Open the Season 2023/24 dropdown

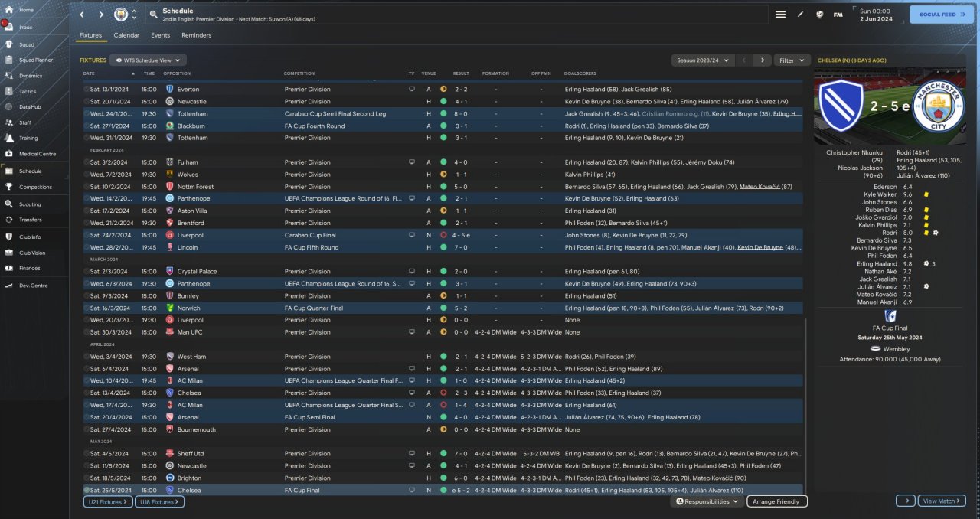coord(702,60)
